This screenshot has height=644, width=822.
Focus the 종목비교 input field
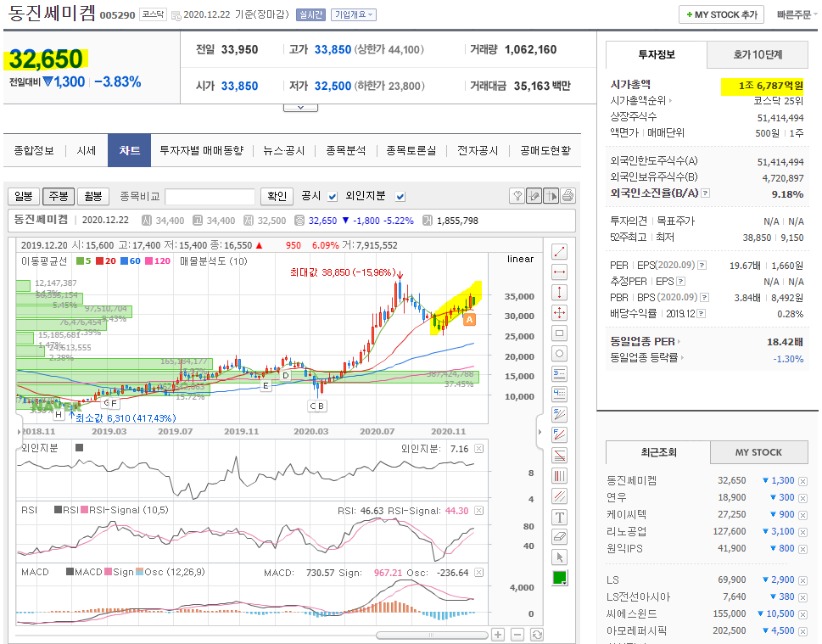pos(210,197)
